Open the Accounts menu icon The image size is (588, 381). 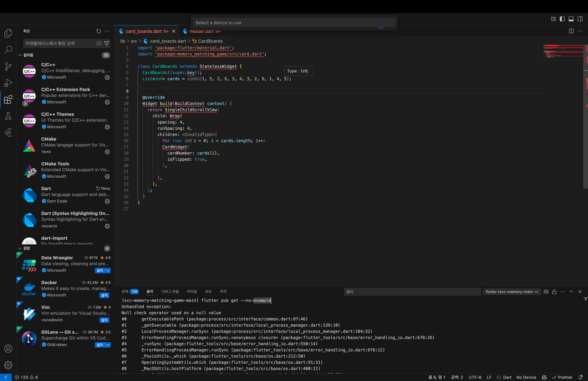[8, 349]
